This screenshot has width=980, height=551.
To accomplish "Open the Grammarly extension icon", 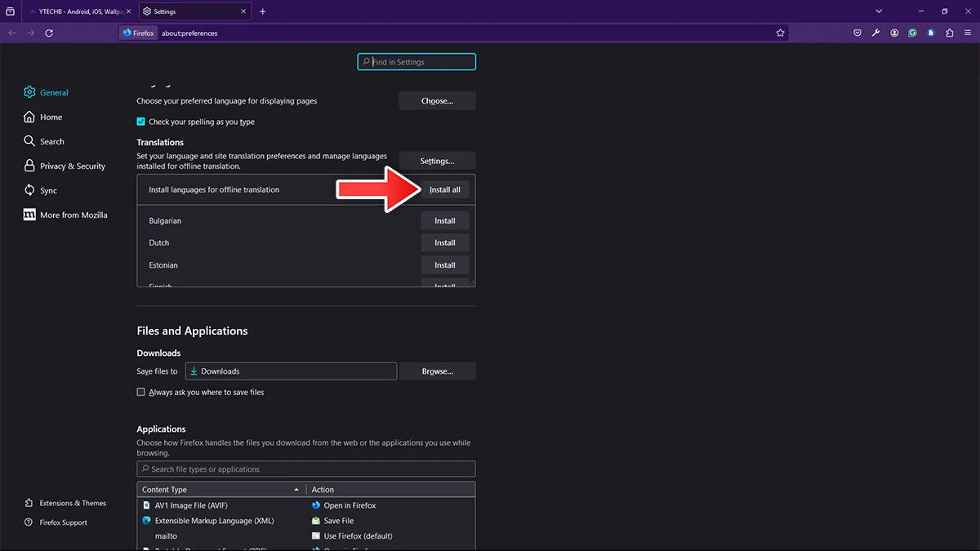I will [x=912, y=33].
